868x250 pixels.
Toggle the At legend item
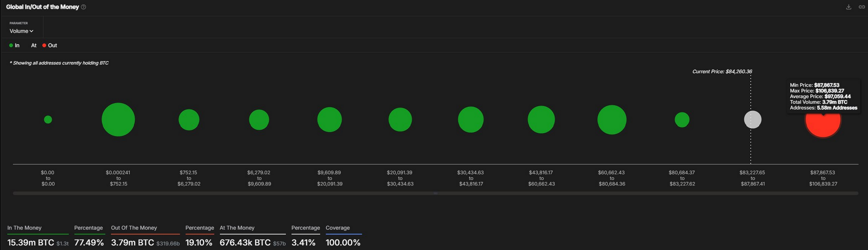[33, 45]
